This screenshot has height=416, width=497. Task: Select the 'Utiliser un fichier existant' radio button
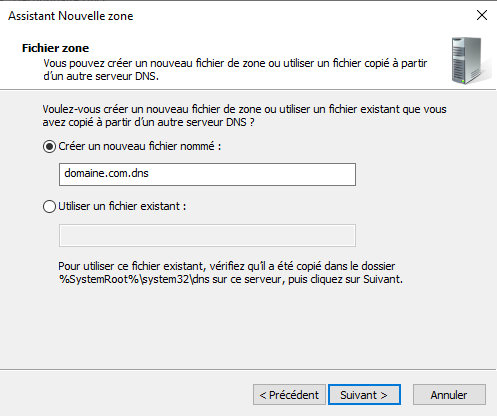click(49, 207)
